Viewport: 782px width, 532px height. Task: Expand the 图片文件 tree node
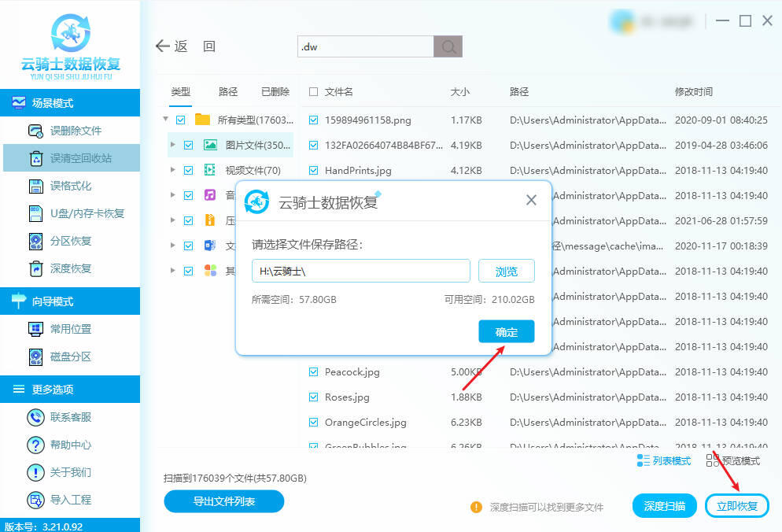pyautogui.click(x=172, y=145)
